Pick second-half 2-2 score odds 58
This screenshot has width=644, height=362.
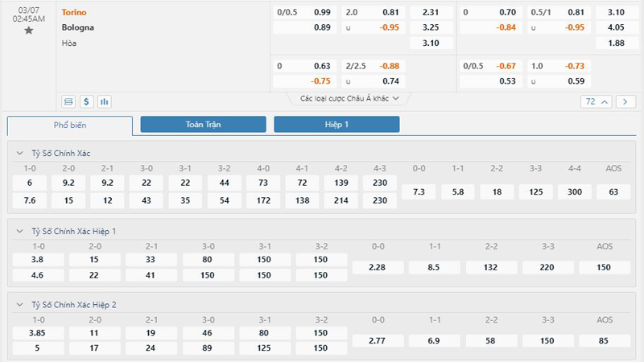[x=491, y=340]
